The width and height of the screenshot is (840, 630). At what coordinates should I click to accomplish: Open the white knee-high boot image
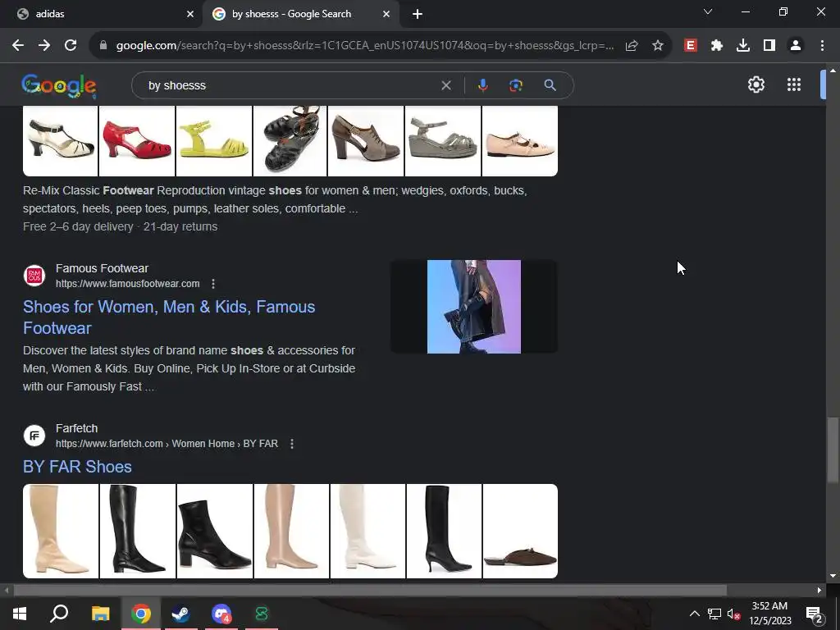367,531
